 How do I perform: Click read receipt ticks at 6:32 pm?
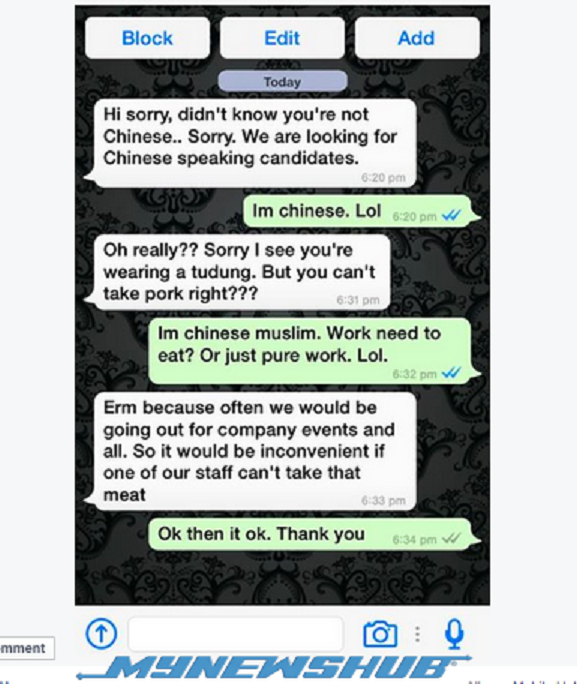pyautogui.click(x=451, y=373)
